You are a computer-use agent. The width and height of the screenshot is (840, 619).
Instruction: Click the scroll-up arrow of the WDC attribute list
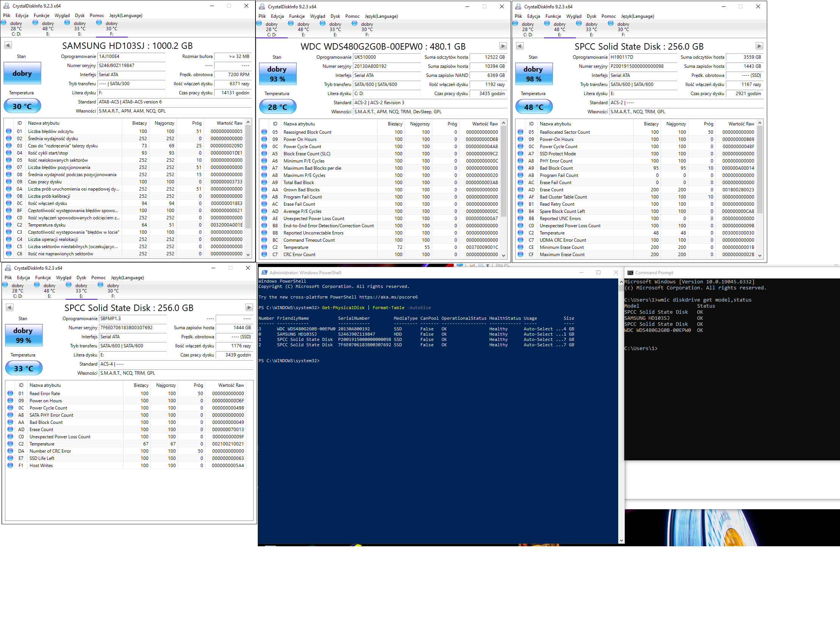[x=504, y=123]
